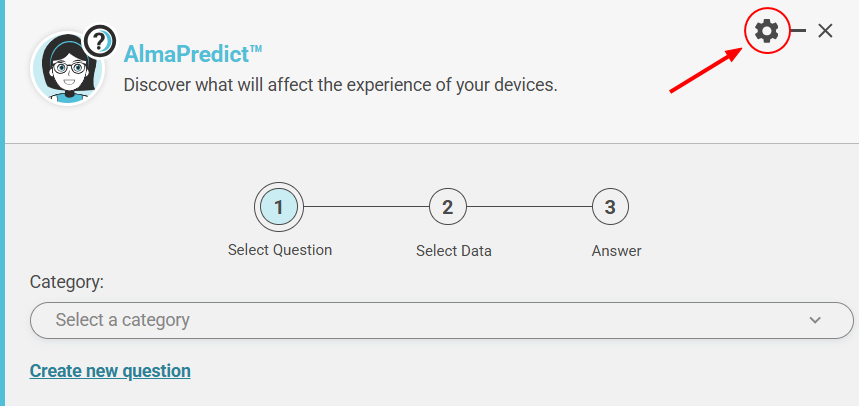
Task: Click the "Discover what will affect" description
Action: [340, 85]
